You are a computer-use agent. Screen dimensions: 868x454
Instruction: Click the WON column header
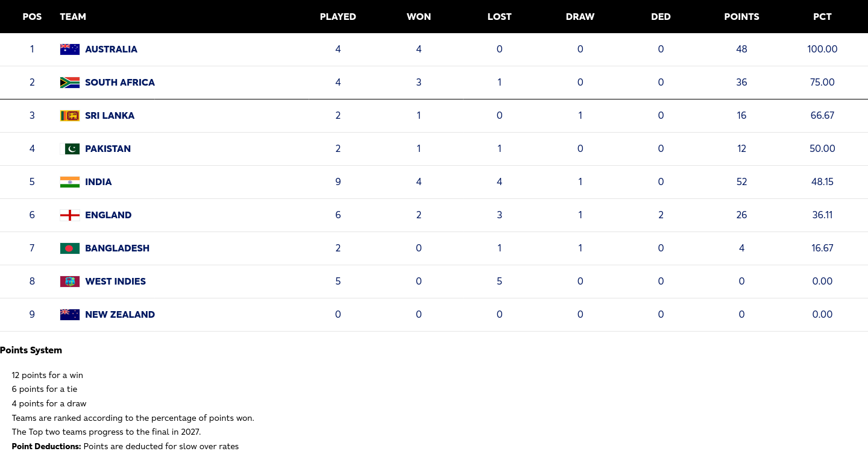(419, 17)
